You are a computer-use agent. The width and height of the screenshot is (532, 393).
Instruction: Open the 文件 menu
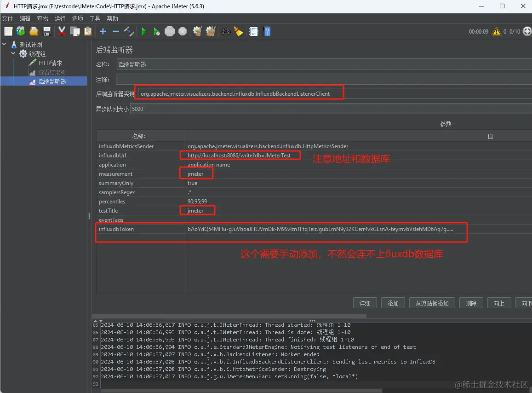click(x=7, y=18)
